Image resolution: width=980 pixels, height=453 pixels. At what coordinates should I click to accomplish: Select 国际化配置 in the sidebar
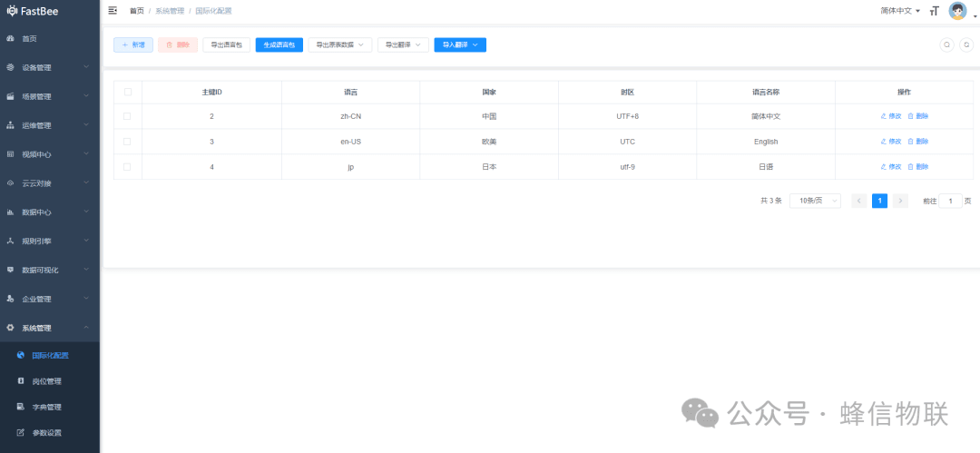50,355
